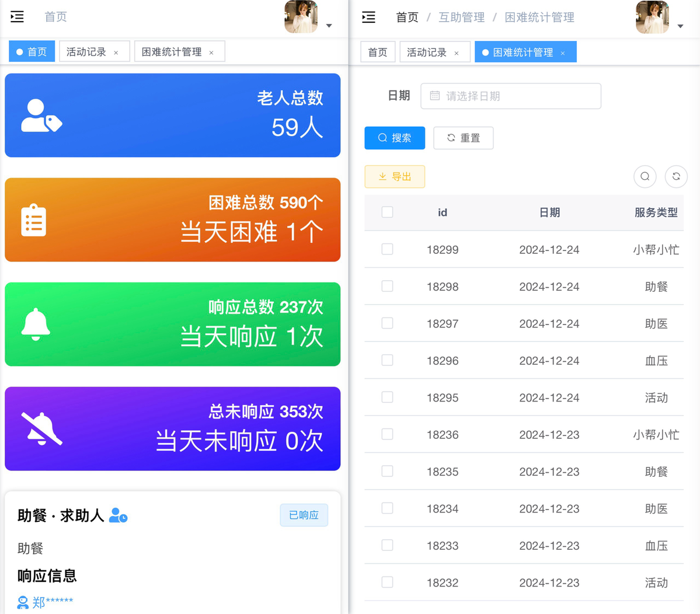The image size is (700, 614).
Task: Click the round refresh icon above table
Action: [676, 176]
